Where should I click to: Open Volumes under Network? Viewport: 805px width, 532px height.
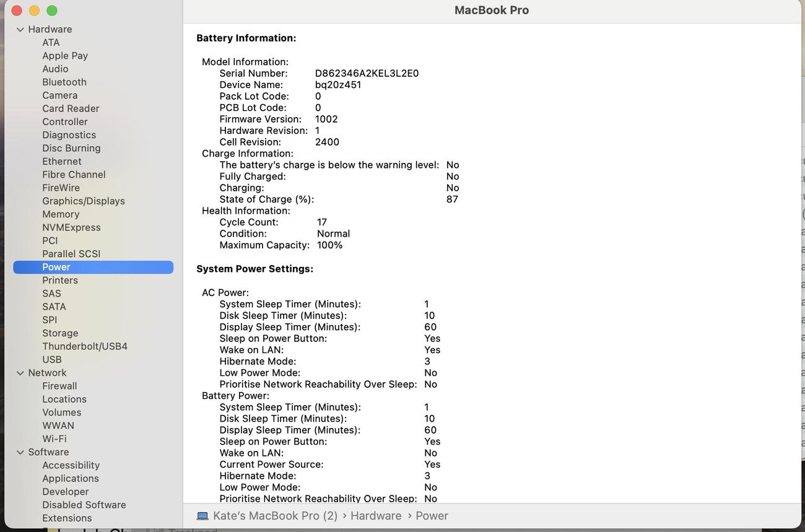pos(62,412)
